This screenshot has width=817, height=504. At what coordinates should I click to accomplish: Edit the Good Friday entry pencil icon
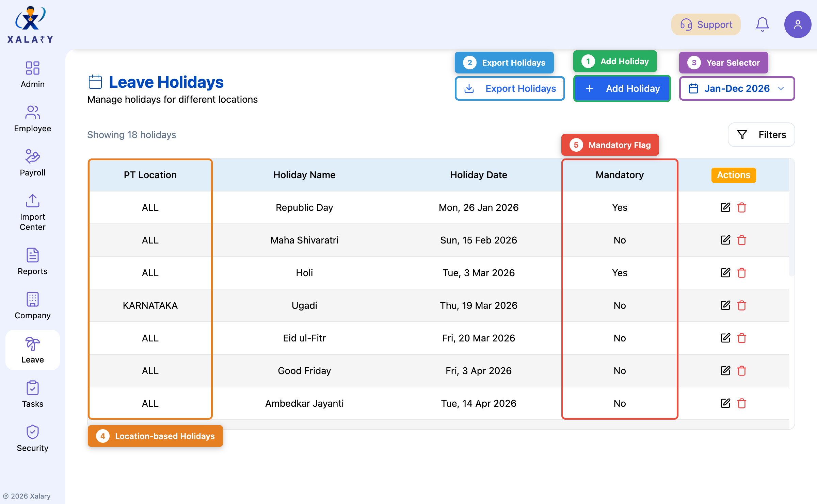click(725, 371)
